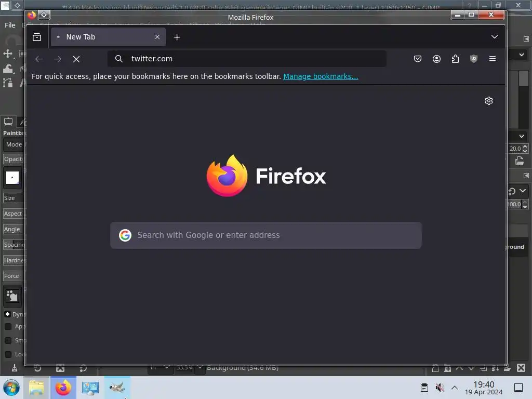
Task: Open the Firefox extensions panel
Action: 455,59
